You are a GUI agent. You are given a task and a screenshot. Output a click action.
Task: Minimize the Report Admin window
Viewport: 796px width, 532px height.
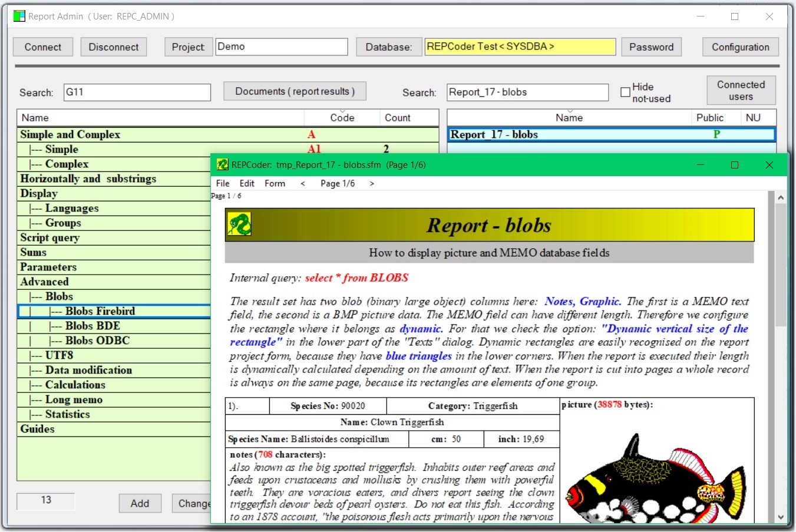click(701, 16)
